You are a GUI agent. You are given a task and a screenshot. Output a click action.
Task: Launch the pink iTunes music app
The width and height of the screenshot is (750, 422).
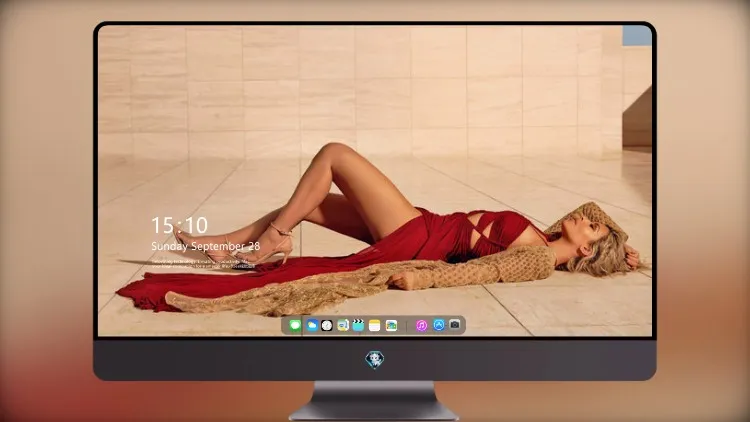coord(421,325)
